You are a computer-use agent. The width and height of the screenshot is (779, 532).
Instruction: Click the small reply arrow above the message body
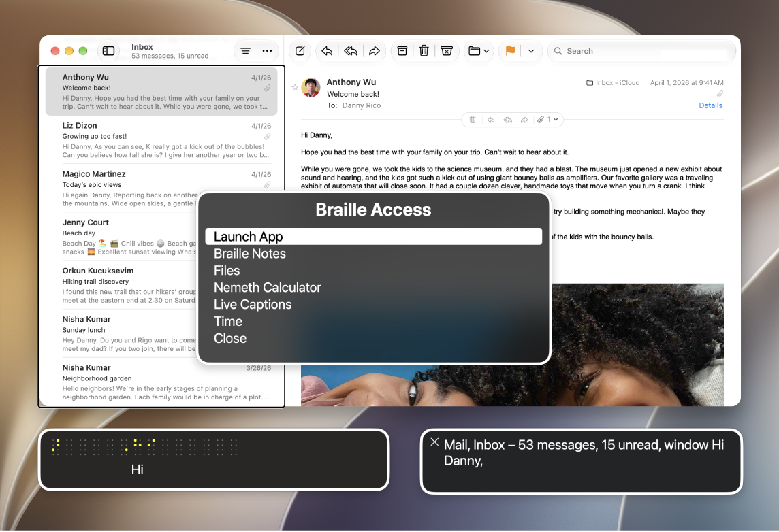pyautogui.click(x=491, y=120)
